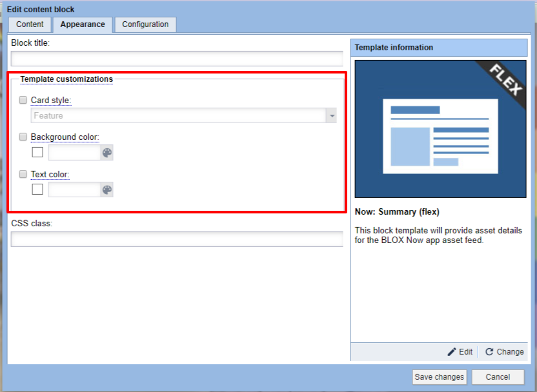Tick the Text color checkbox
This screenshot has width=537, height=392.
click(23, 175)
